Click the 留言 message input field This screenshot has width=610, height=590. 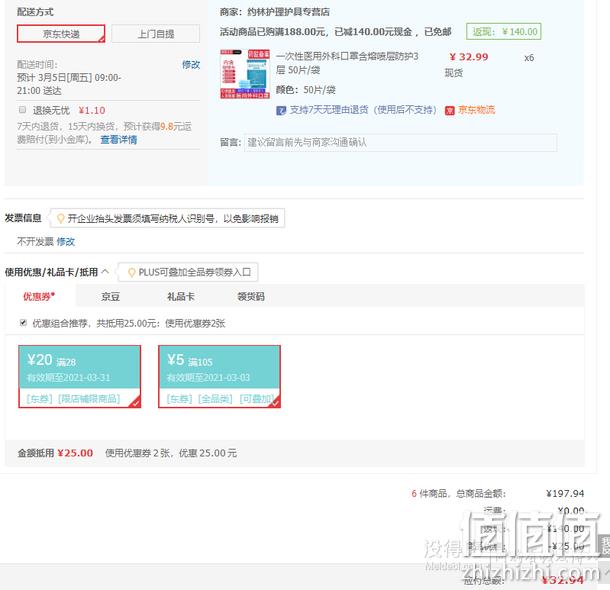(x=401, y=143)
